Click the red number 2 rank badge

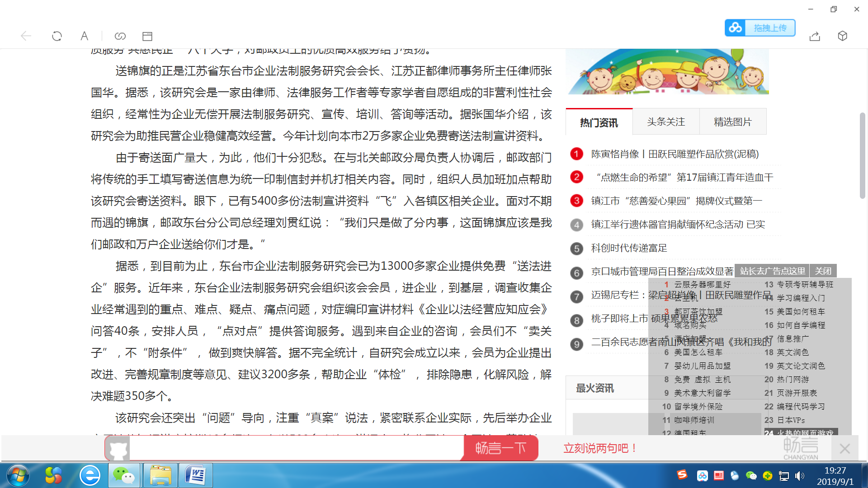pos(576,177)
